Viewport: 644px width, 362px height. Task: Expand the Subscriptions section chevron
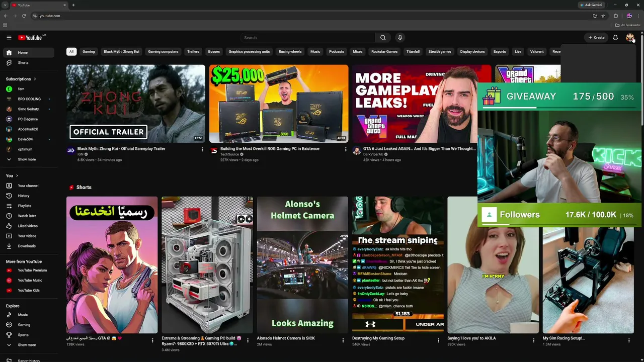tap(35, 79)
